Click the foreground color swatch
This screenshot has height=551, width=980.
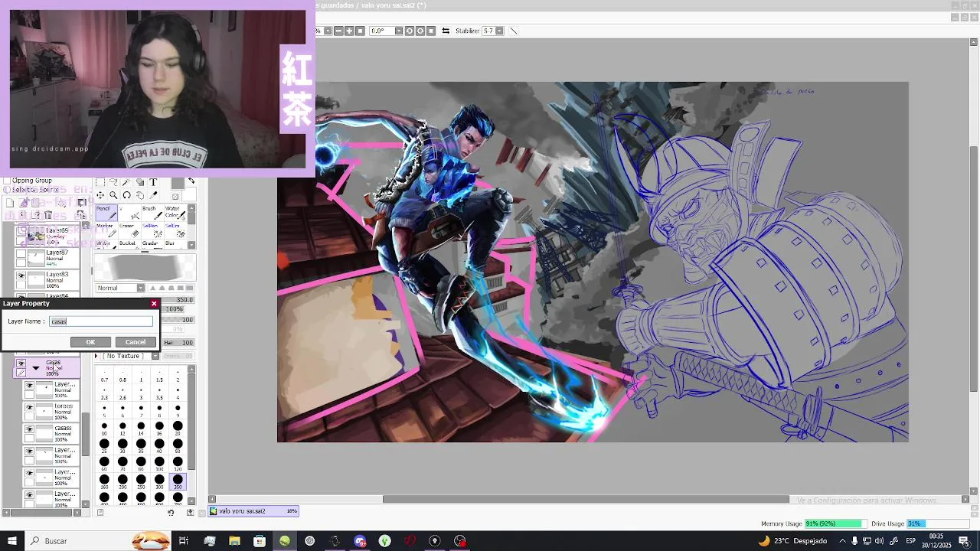point(178,183)
